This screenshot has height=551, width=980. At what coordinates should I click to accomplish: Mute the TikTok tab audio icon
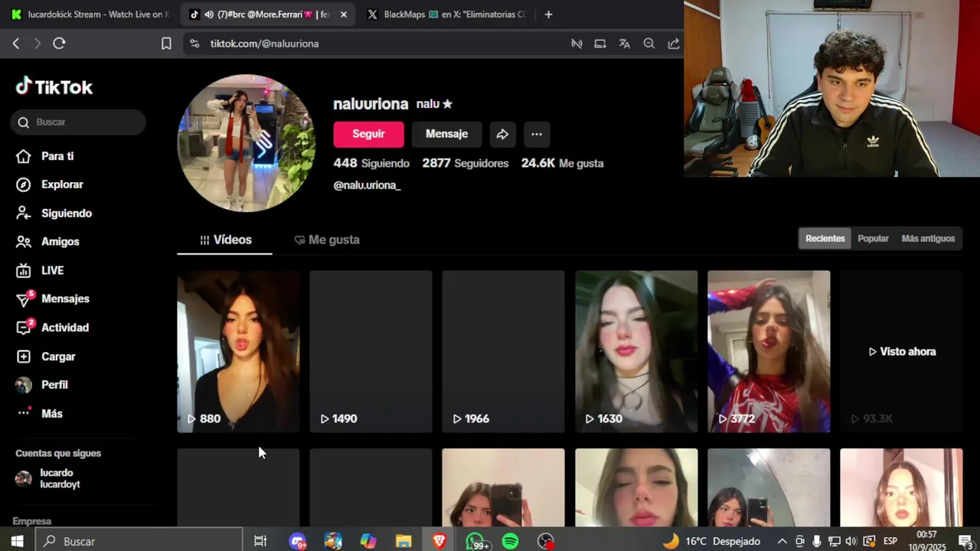(x=209, y=15)
